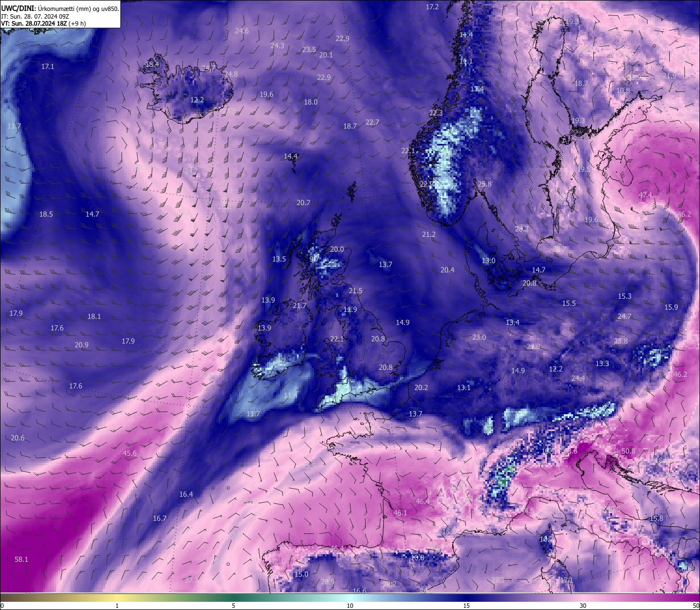The image size is (700, 610).
Task: Select the 20.6 value label
Action: 17,438
